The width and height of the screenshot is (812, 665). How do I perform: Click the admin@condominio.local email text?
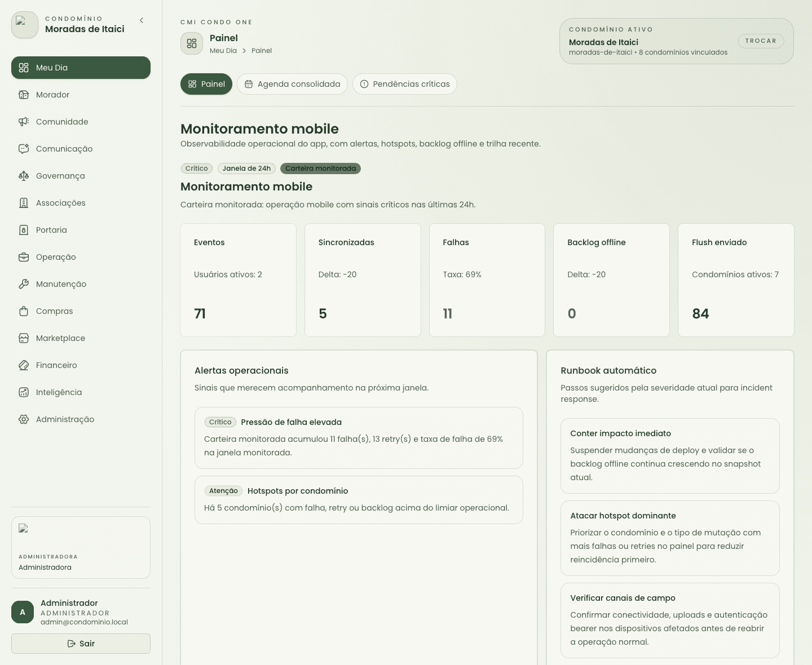[84, 622]
